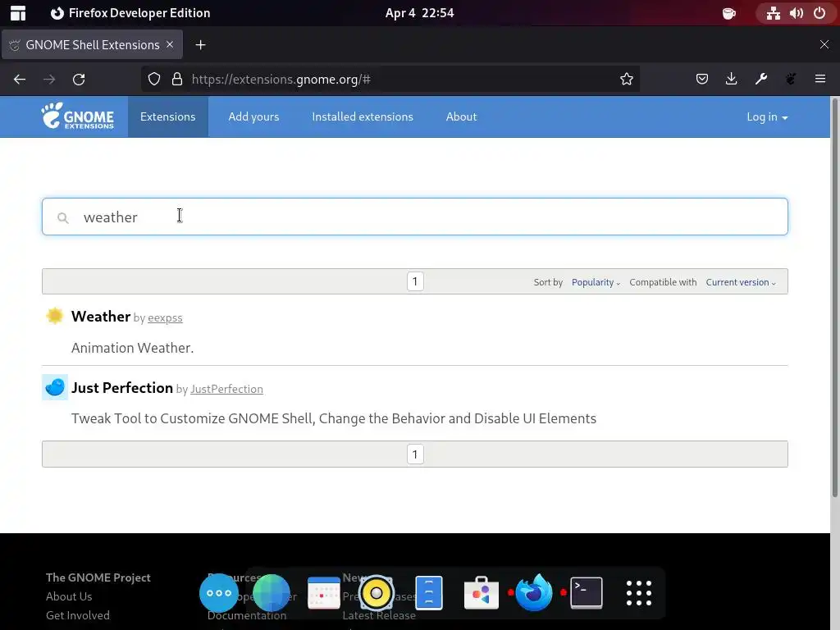Click the Animation Weather description text
Image resolution: width=840 pixels, height=630 pixels.
(132, 348)
